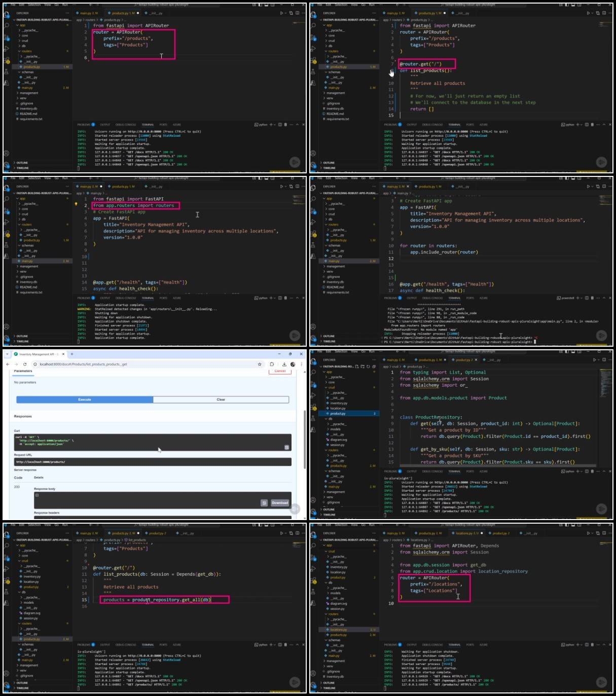Open diagram.svg in the locations.py window's Explorer

[339, 603]
